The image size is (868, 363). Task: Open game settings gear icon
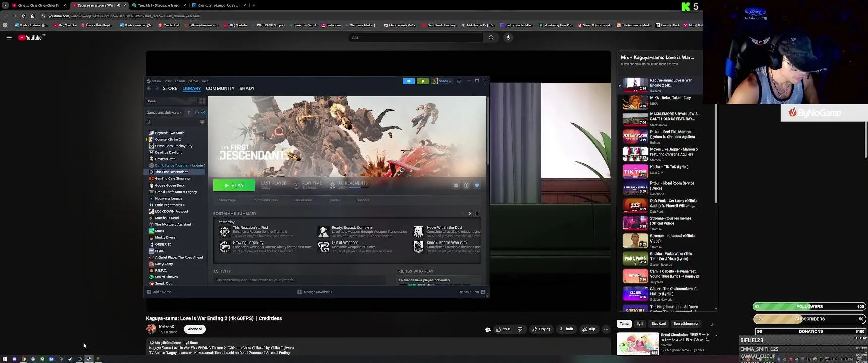456,185
